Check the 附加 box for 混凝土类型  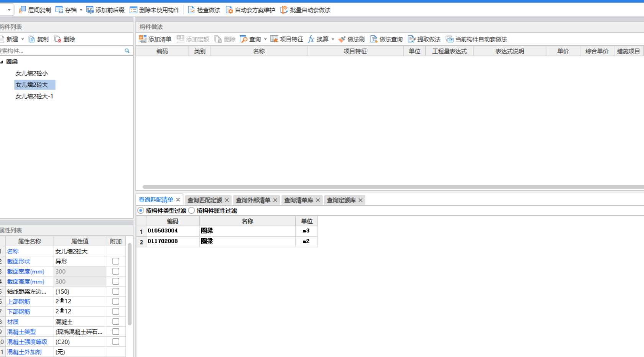pyautogui.click(x=116, y=332)
